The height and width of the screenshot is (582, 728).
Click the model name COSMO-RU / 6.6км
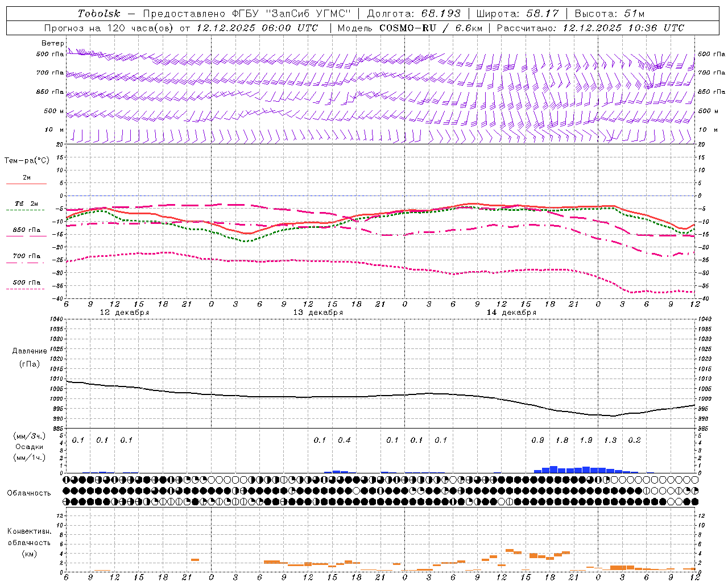click(x=431, y=28)
